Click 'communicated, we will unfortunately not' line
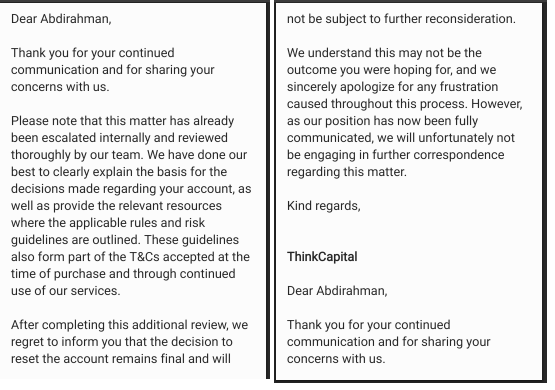The width and height of the screenshot is (555, 390). click(x=401, y=138)
